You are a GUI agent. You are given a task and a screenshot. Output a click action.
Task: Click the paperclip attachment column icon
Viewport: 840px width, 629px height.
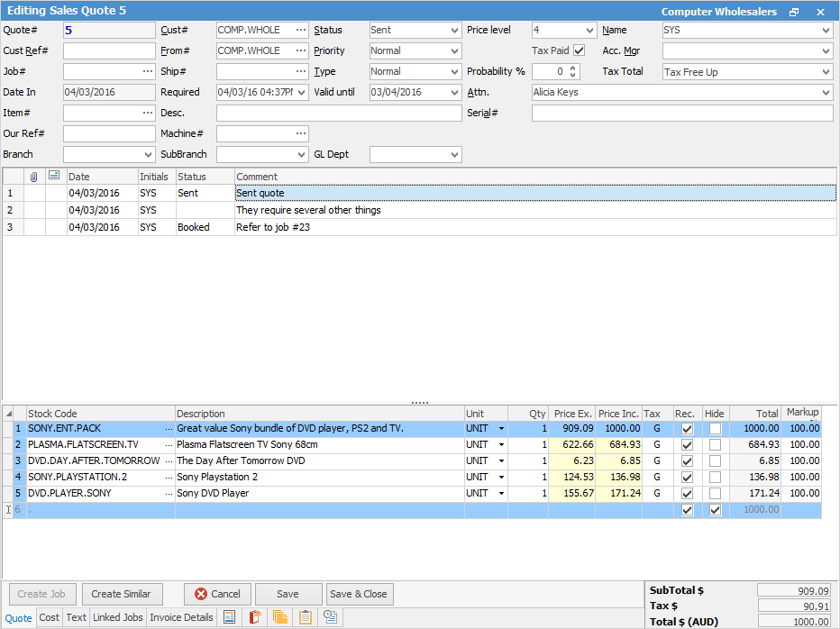34,177
